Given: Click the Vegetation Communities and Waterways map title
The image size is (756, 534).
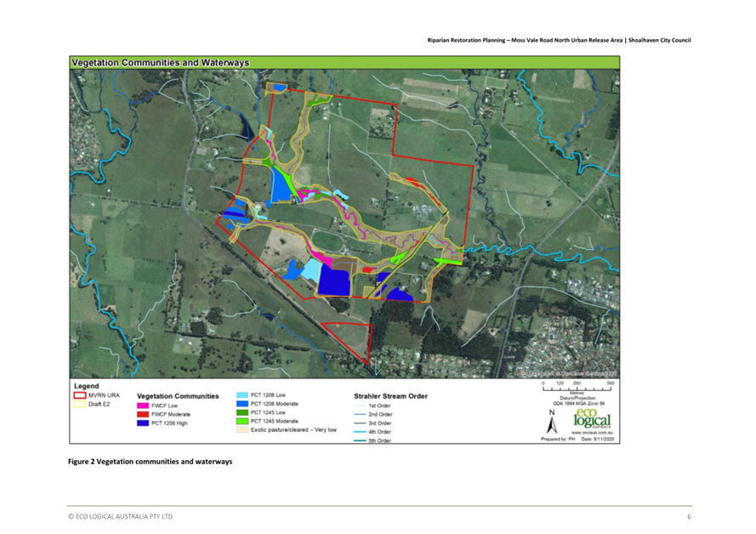Looking at the screenshot, I should (161, 63).
